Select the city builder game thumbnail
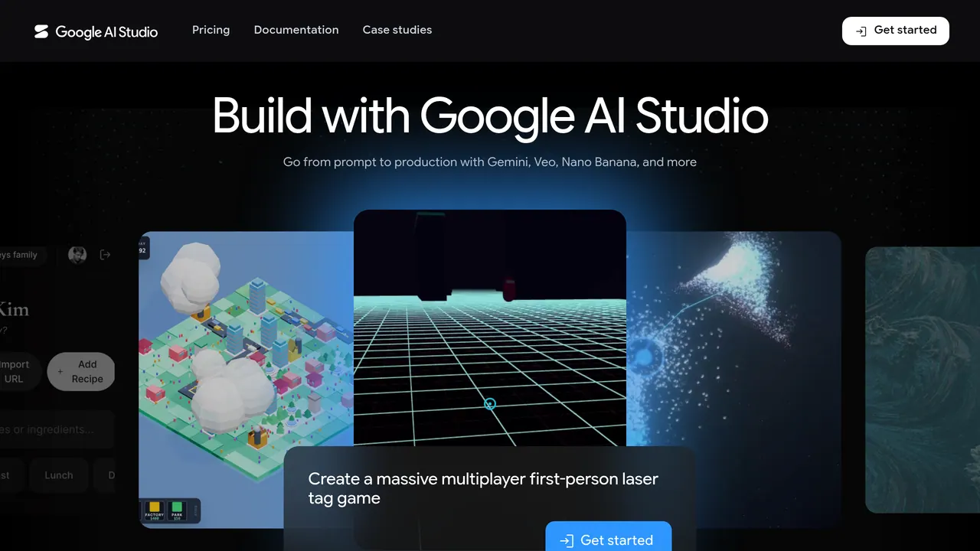 tap(246, 380)
